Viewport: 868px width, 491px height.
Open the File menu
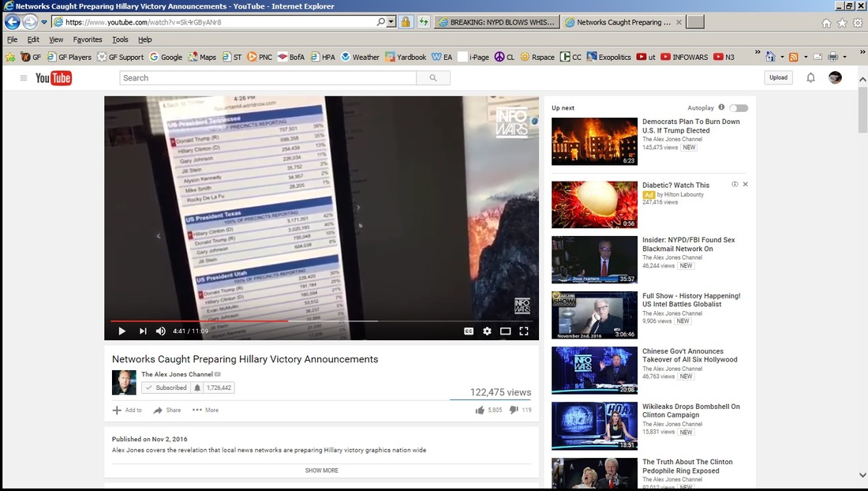[x=12, y=39]
